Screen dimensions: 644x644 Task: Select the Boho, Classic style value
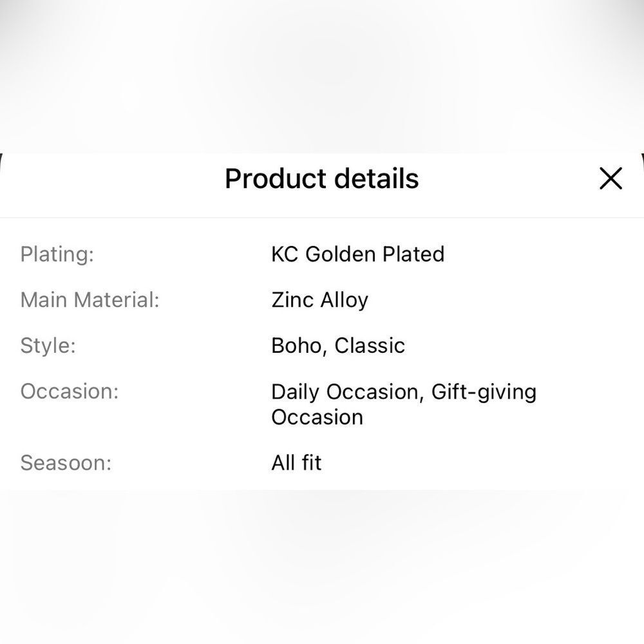[x=338, y=345]
